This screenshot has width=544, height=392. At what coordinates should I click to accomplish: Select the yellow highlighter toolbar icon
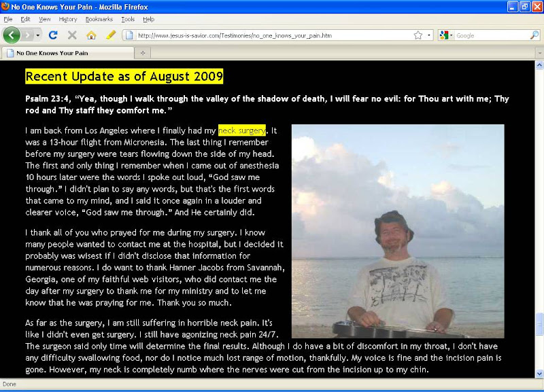click(x=110, y=35)
